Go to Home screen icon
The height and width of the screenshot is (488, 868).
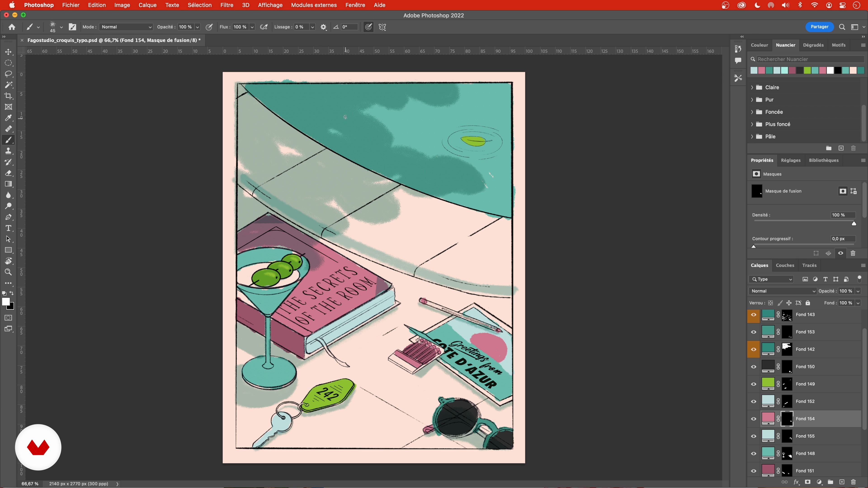[12, 27]
